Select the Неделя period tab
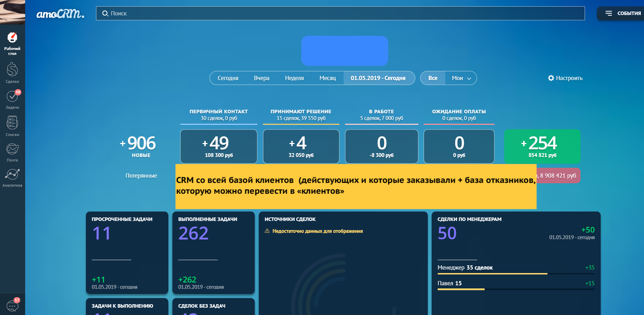Image resolution: width=644 pixels, height=315 pixels. pyautogui.click(x=294, y=78)
